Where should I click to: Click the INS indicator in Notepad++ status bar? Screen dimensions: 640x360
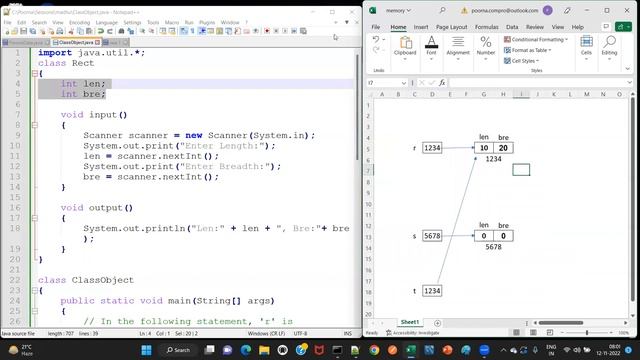pyautogui.click(x=347, y=333)
